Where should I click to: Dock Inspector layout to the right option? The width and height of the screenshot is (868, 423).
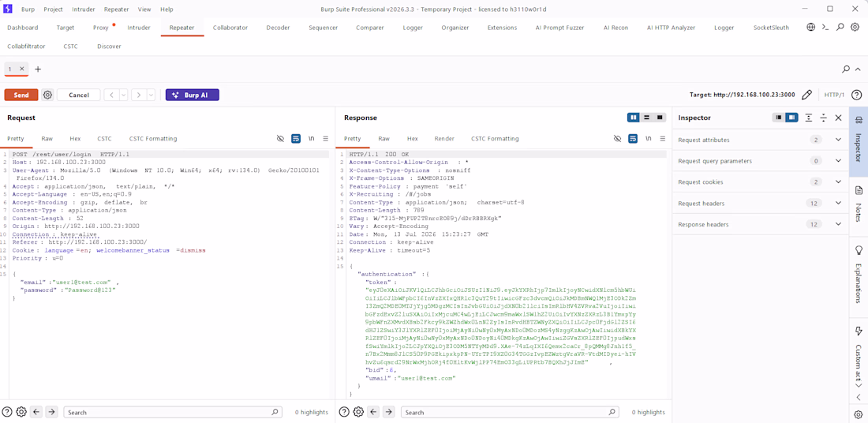pos(791,118)
